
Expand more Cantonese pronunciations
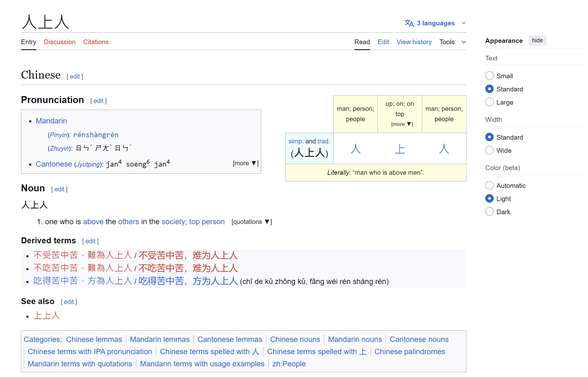point(246,163)
